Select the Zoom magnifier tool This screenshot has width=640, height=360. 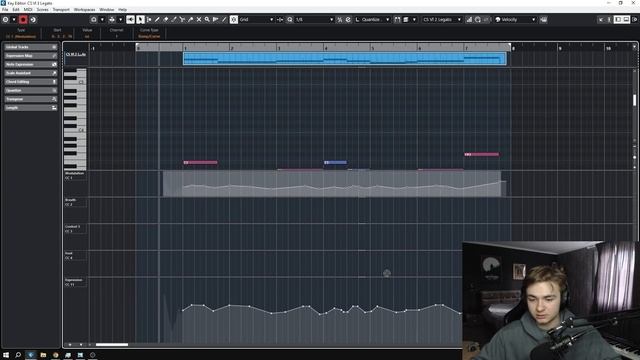click(x=207, y=20)
